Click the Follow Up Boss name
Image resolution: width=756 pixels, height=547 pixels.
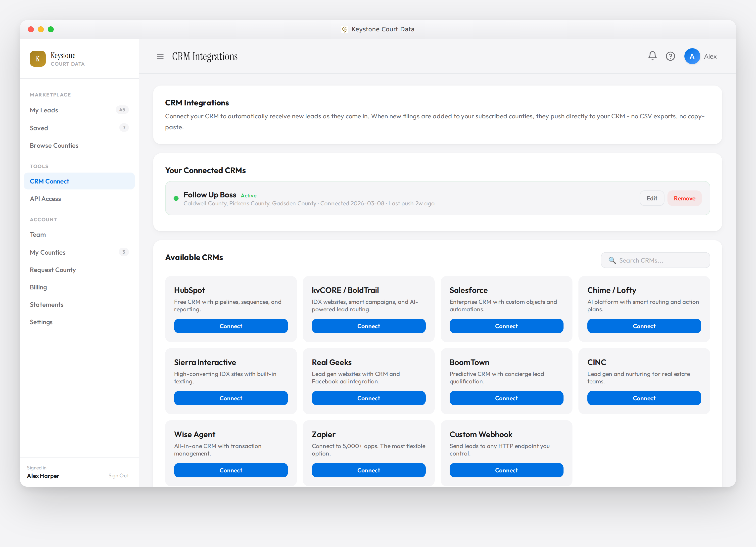pyautogui.click(x=210, y=195)
